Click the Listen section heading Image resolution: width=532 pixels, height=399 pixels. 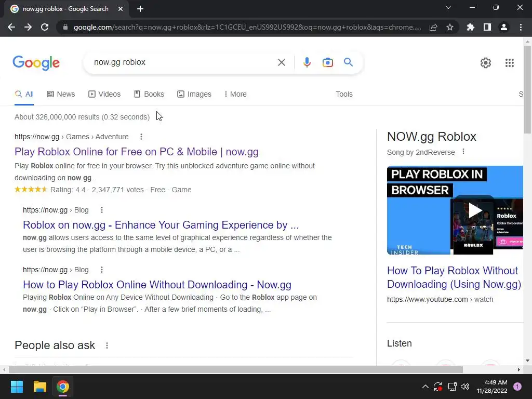pyautogui.click(x=400, y=343)
